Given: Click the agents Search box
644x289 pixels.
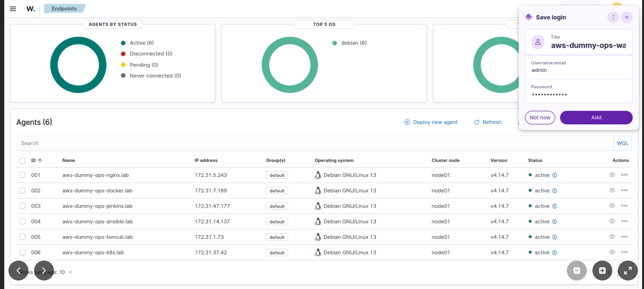Looking at the screenshot, I should [315, 143].
